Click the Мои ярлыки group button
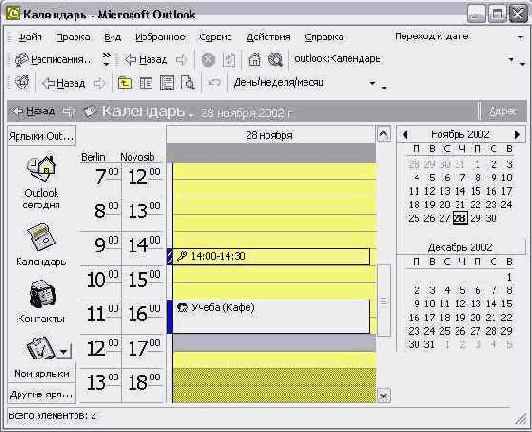Image resolution: width=532 pixels, height=432 pixels. [41, 374]
